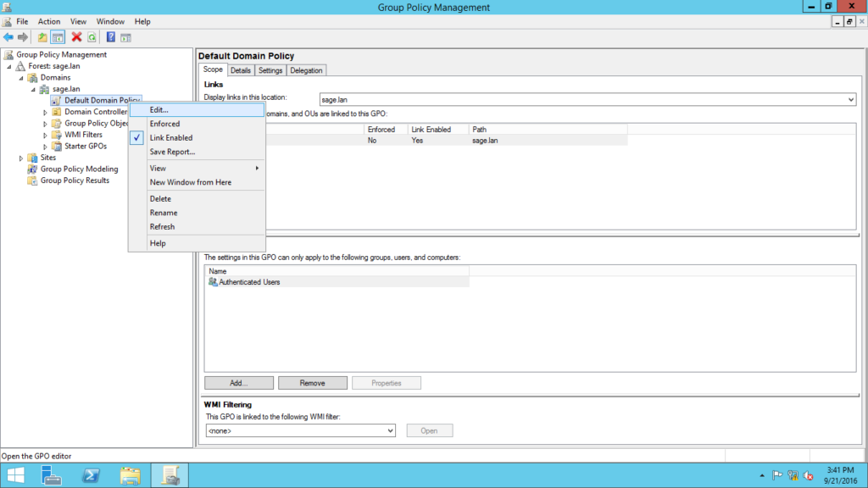
Task: Expand the Starter GPOs node
Action: (46, 147)
